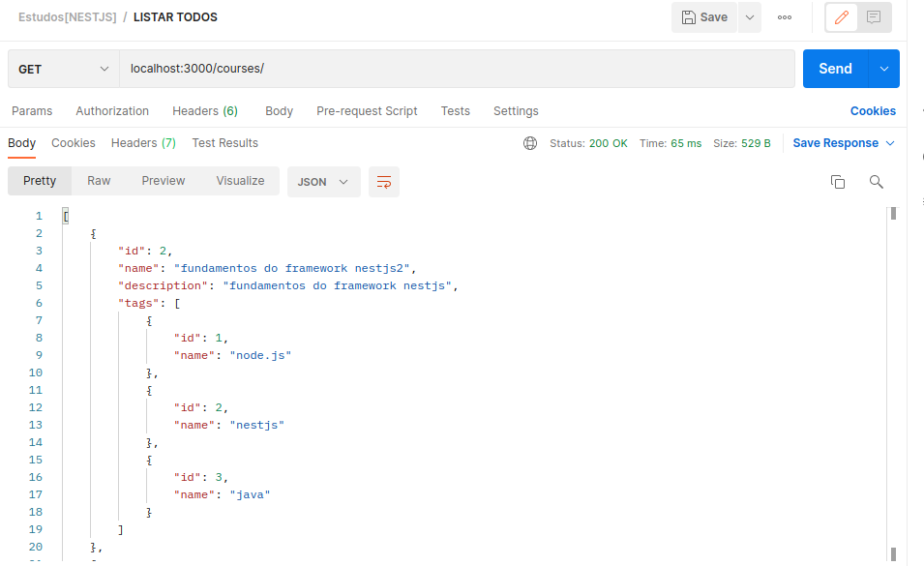Click the request URL input field
This screenshot has width=924, height=566.
pos(387,68)
